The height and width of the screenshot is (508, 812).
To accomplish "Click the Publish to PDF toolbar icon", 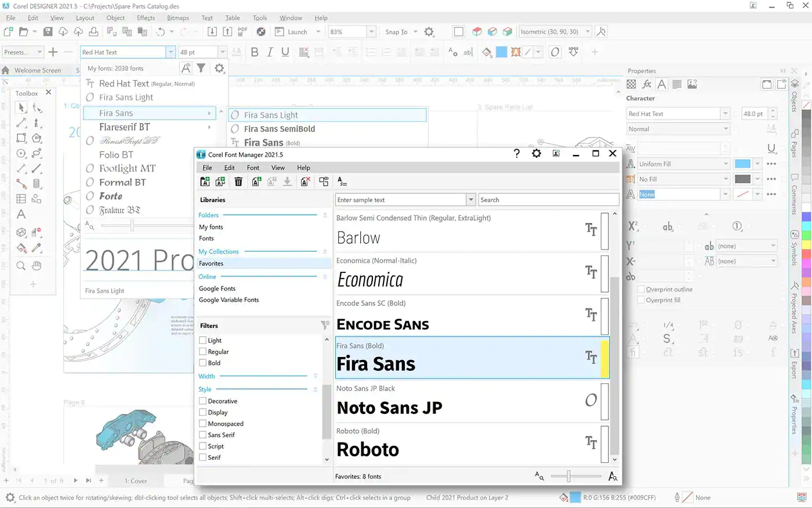I will 243,31.
